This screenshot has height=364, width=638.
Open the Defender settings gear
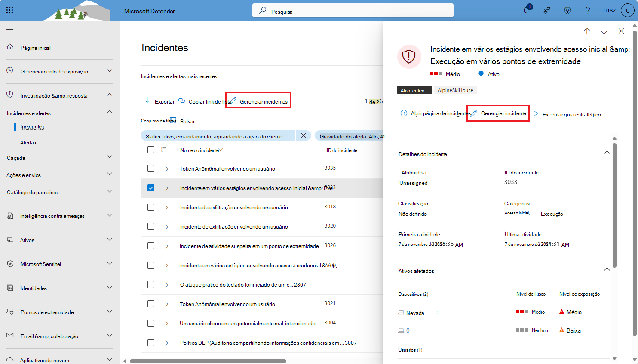click(x=567, y=10)
